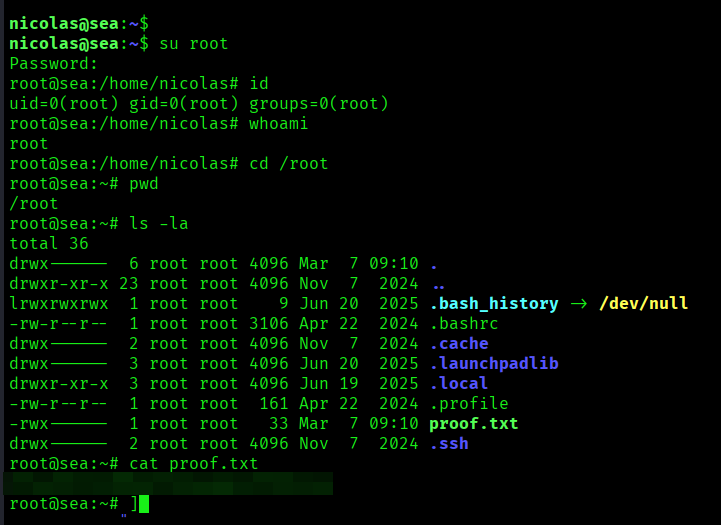Image resolution: width=721 pixels, height=525 pixels.
Task: Click the "su root" command text
Action: coord(194,43)
